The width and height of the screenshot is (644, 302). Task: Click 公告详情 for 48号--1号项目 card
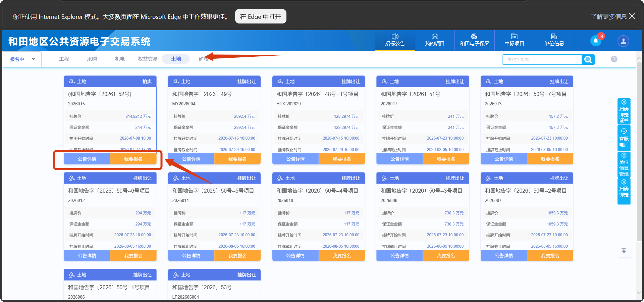coord(296,159)
